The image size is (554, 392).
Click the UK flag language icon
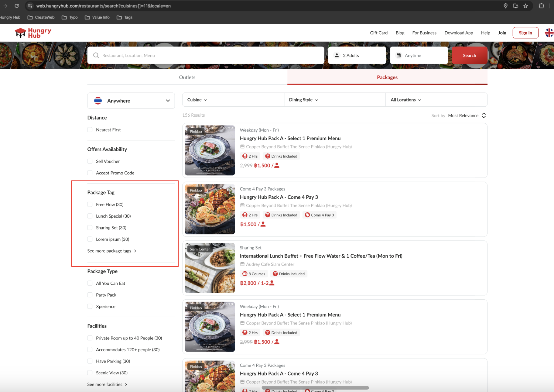(549, 33)
